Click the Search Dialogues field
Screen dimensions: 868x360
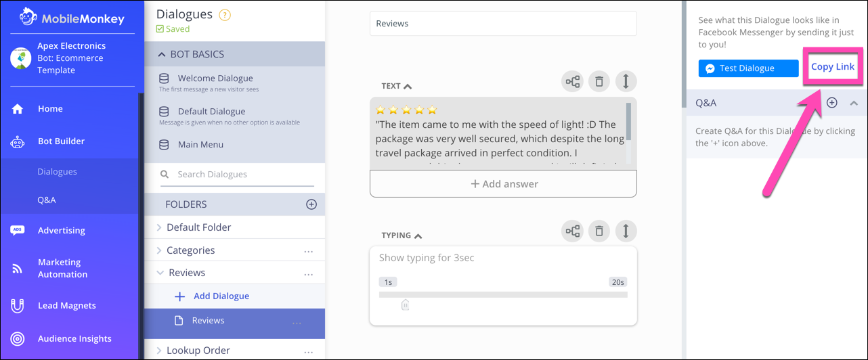[x=237, y=175]
